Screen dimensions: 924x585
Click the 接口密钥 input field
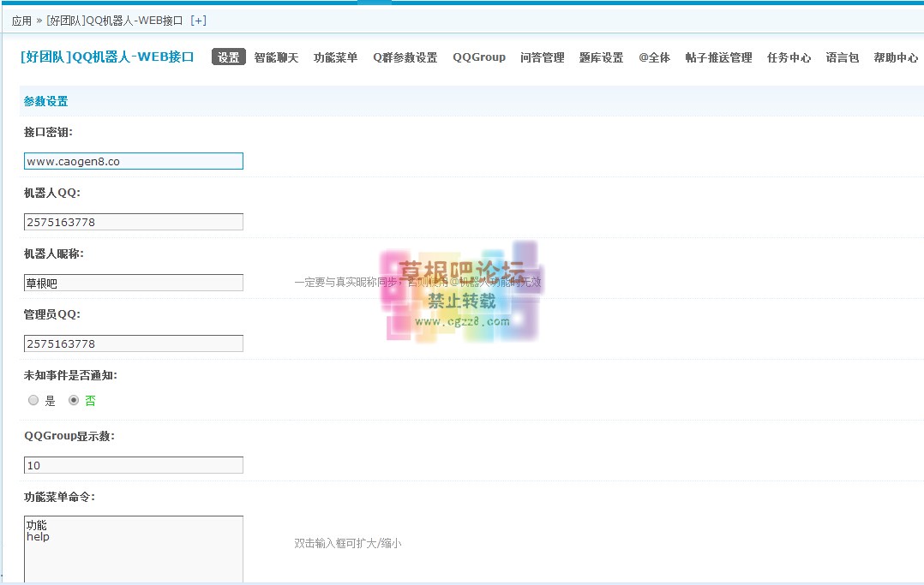pyautogui.click(x=134, y=161)
